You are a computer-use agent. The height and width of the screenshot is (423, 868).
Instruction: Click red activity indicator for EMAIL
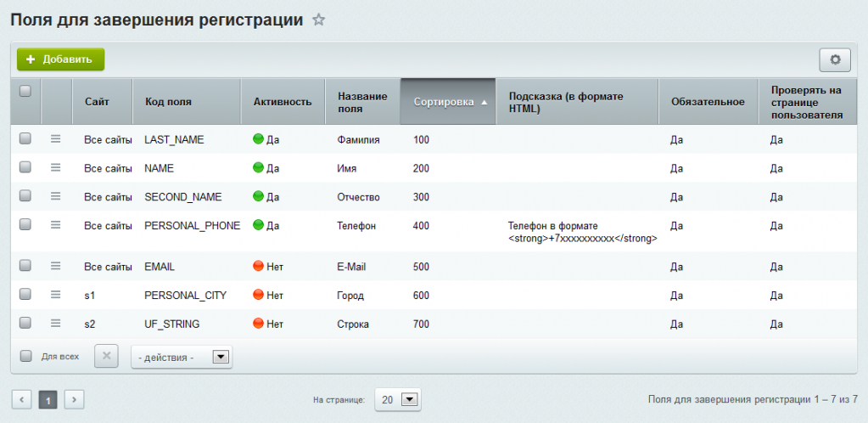pyautogui.click(x=258, y=266)
